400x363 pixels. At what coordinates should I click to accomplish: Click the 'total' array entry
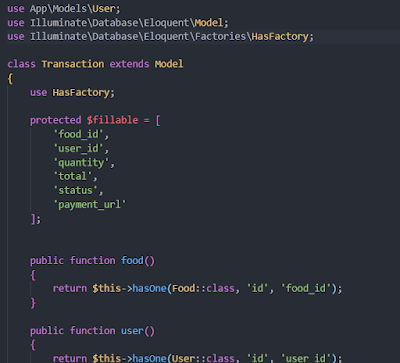click(x=73, y=176)
